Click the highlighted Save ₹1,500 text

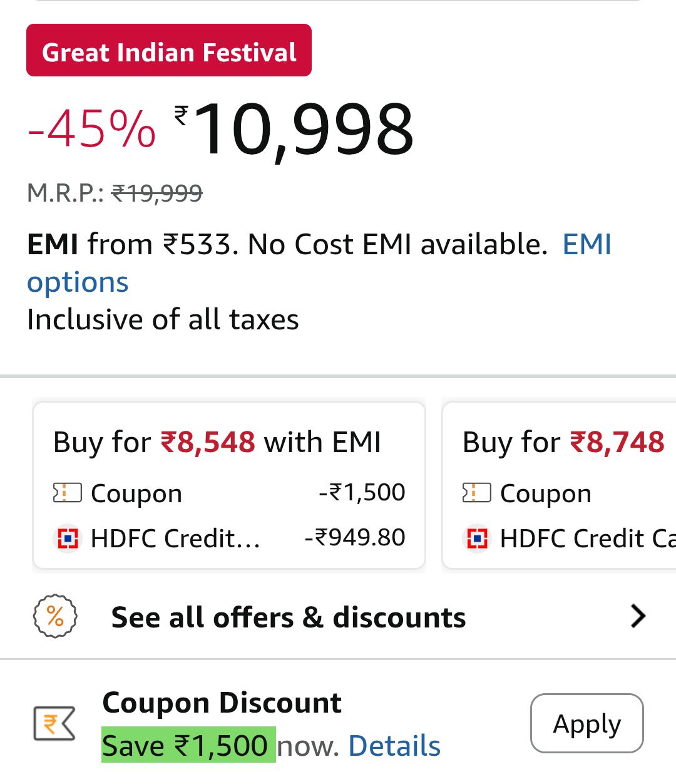(x=188, y=745)
